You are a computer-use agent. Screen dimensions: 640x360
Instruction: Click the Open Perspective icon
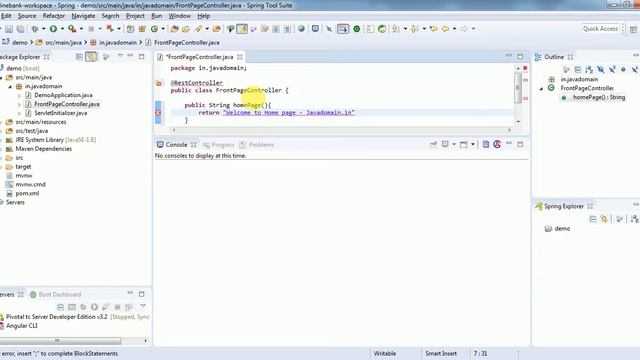point(633,29)
